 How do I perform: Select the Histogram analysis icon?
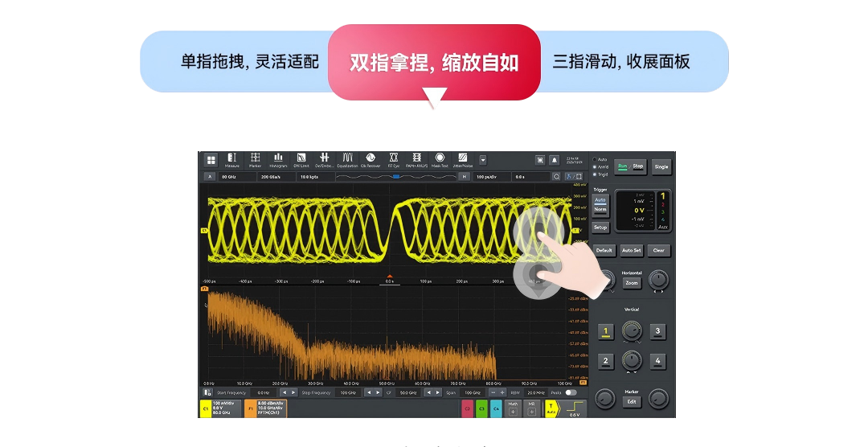tap(278, 160)
